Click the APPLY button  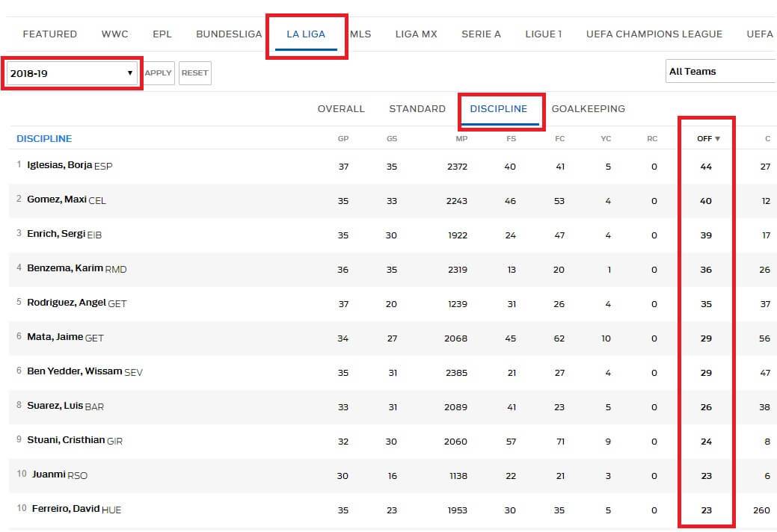click(158, 73)
